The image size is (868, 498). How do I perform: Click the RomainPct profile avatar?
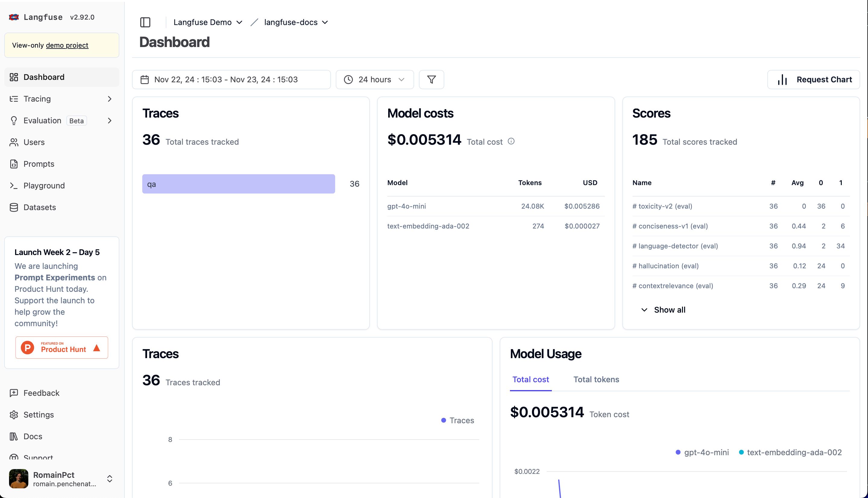pos(18,478)
